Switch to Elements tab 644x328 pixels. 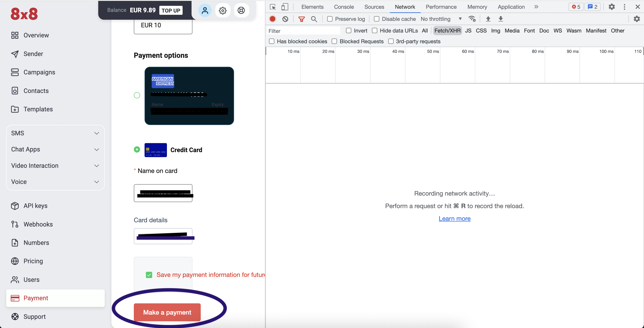(x=312, y=7)
